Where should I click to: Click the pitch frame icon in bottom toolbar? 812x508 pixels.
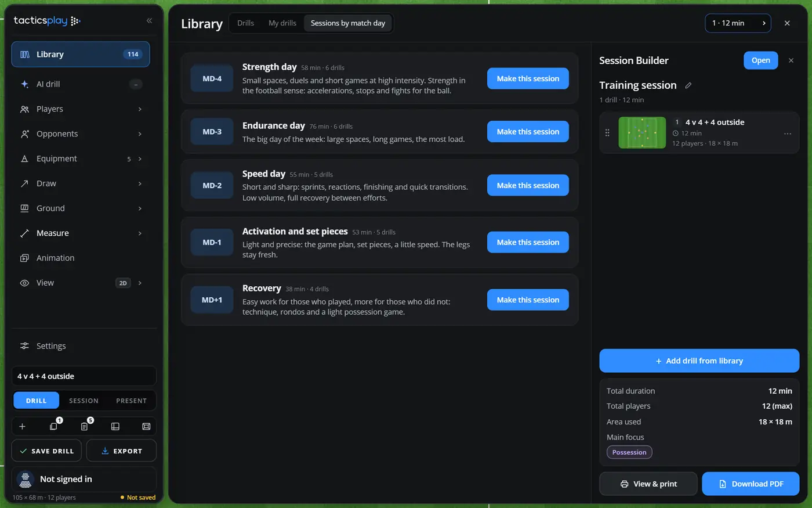[x=146, y=427]
